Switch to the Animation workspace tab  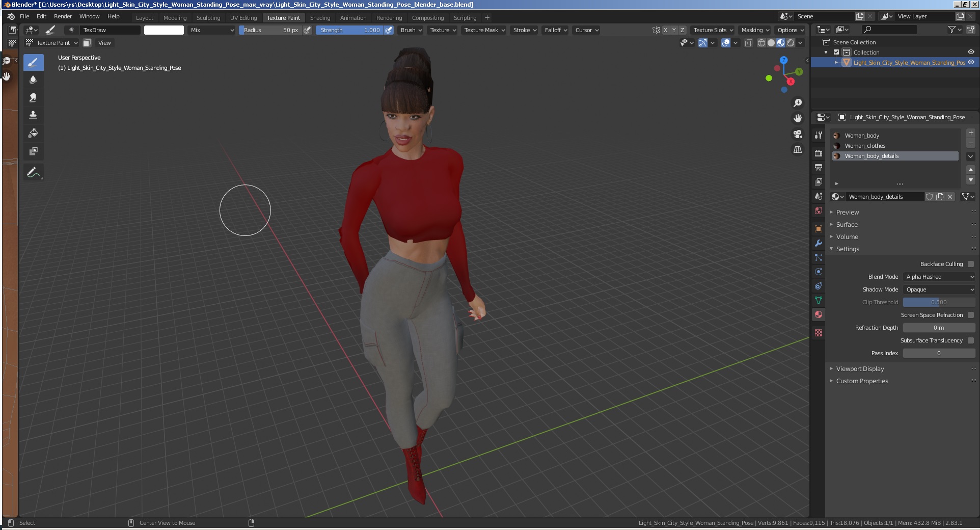click(353, 18)
